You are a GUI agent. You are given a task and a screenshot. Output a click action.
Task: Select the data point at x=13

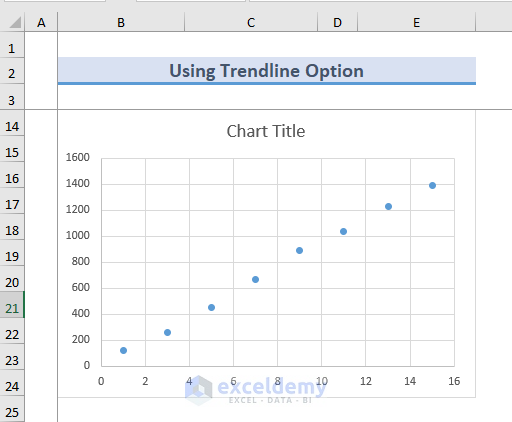(x=388, y=206)
